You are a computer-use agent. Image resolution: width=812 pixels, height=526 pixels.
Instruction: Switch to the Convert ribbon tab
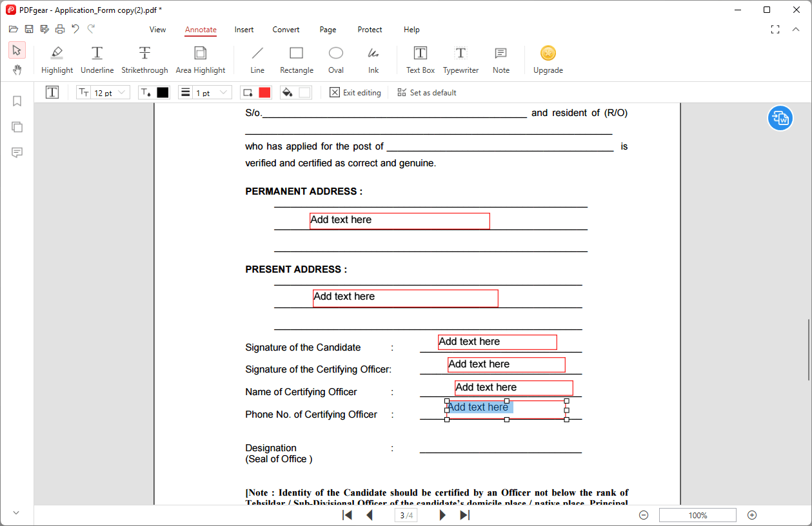pos(286,30)
